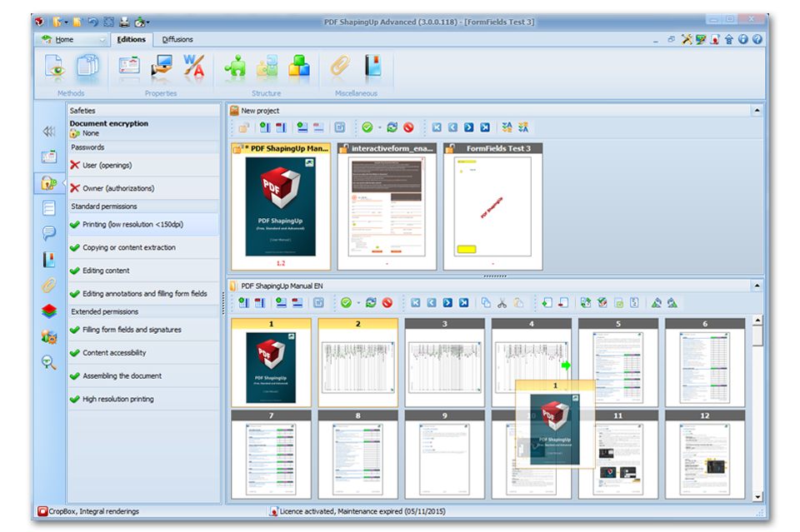Click the tools wrench icon at top right

click(x=687, y=39)
